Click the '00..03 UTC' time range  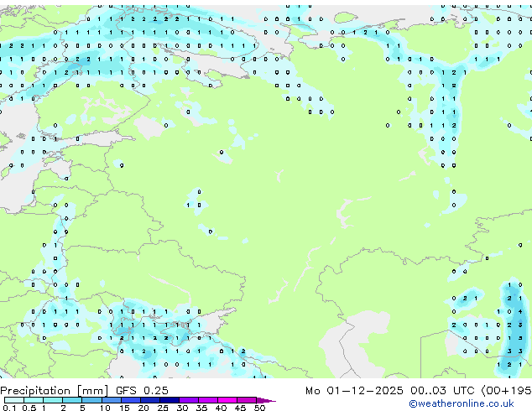[x=442, y=391]
